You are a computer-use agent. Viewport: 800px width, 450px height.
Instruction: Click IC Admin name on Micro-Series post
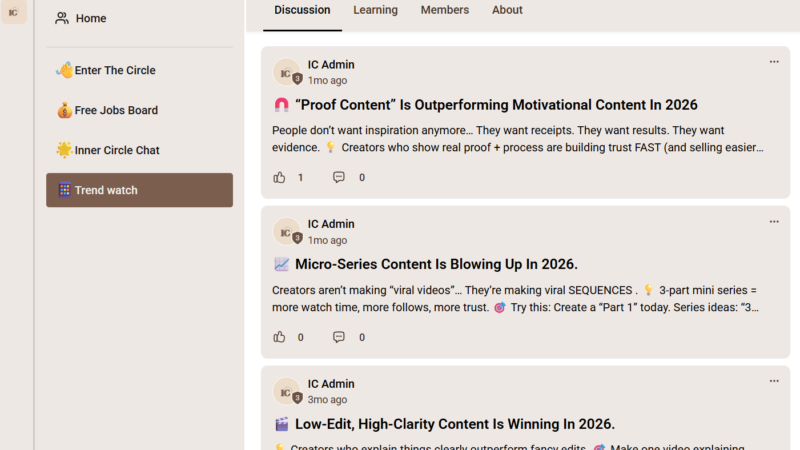point(331,224)
